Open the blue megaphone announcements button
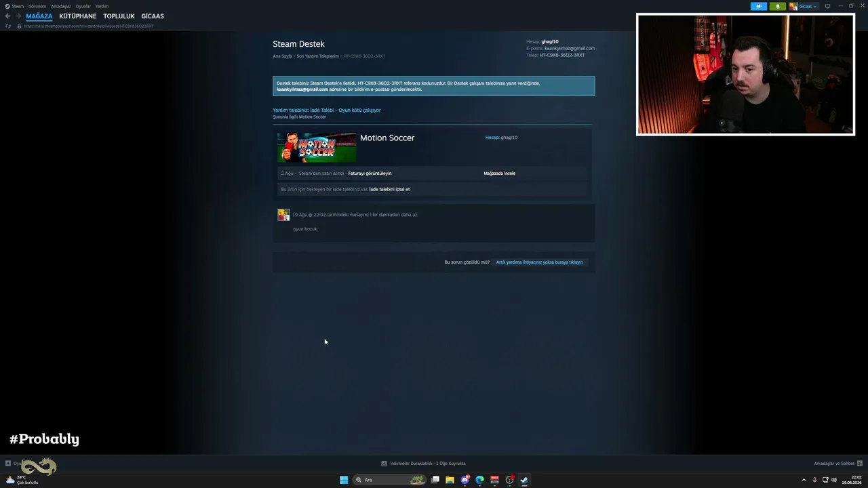The image size is (868, 488). [x=758, y=6]
